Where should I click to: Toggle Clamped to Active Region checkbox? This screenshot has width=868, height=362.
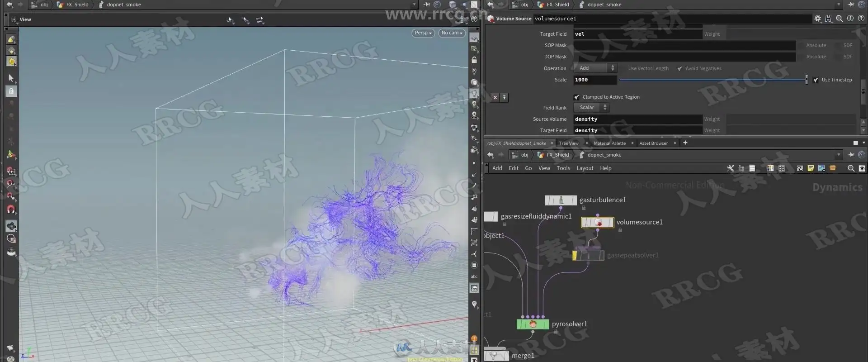click(576, 97)
